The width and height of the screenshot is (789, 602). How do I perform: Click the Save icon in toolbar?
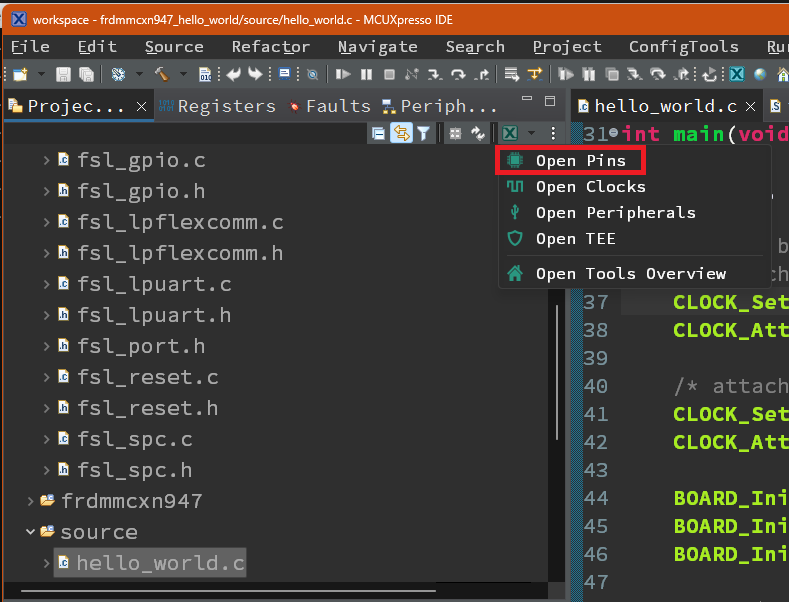(x=63, y=74)
